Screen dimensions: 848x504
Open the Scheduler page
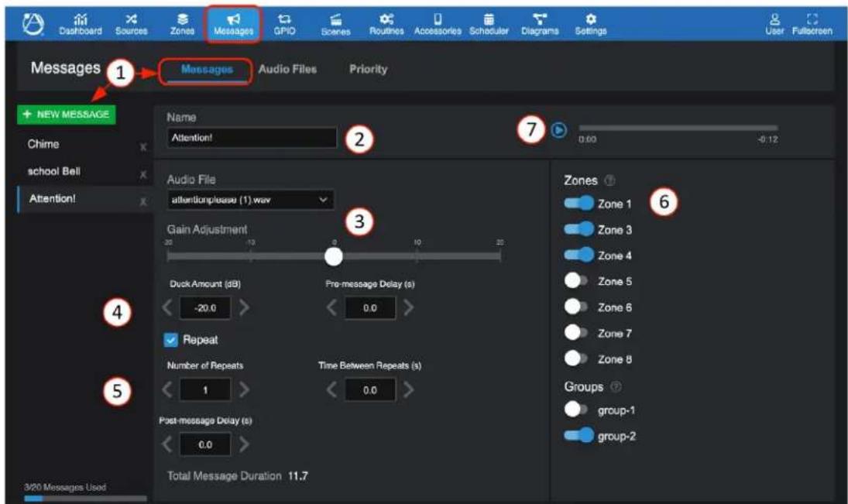coord(489,25)
